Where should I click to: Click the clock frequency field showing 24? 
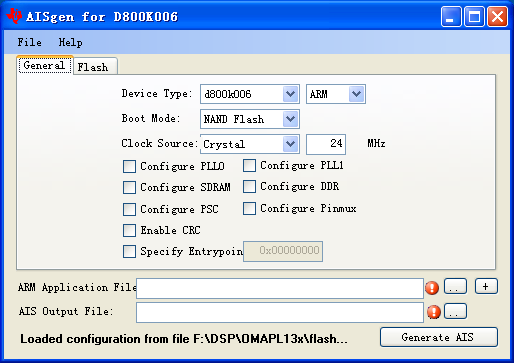point(326,144)
